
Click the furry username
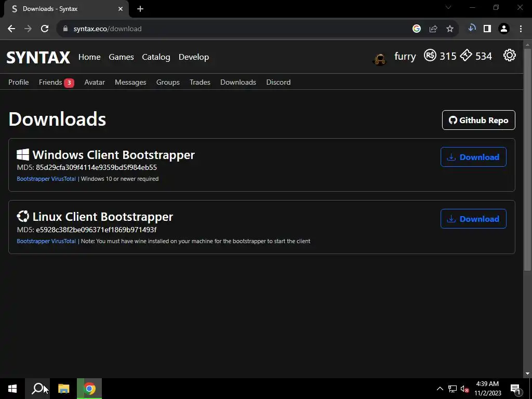(405, 56)
